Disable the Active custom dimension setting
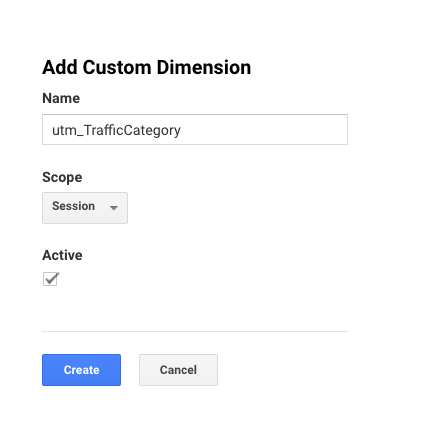This screenshot has height=437, width=428. (x=51, y=279)
